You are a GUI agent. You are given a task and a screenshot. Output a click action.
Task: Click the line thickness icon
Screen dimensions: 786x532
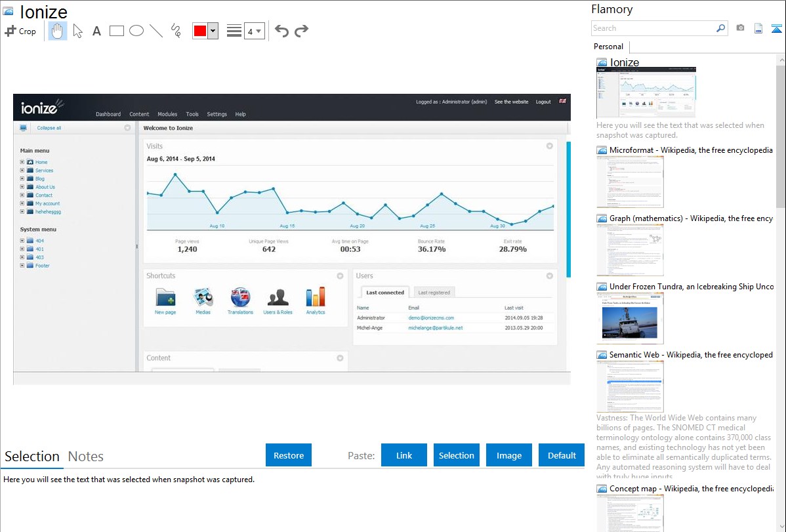tap(234, 31)
